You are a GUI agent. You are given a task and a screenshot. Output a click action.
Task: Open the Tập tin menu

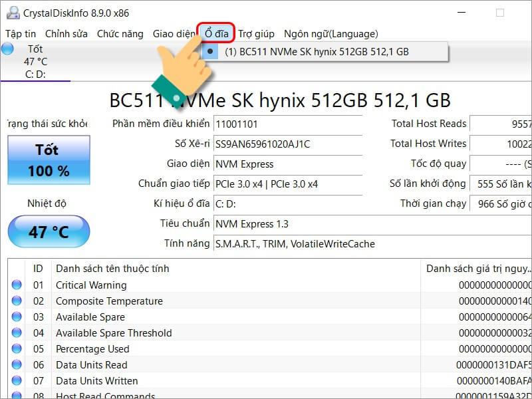pos(21,34)
